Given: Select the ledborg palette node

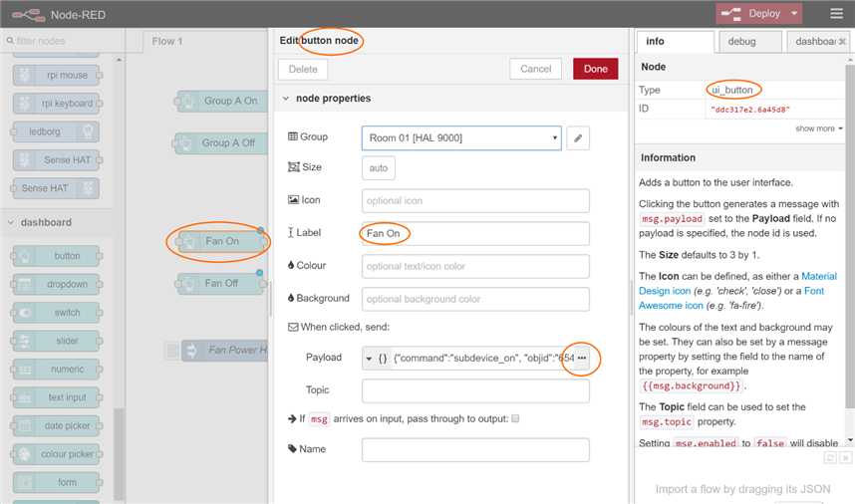Looking at the screenshot, I should click(x=56, y=131).
